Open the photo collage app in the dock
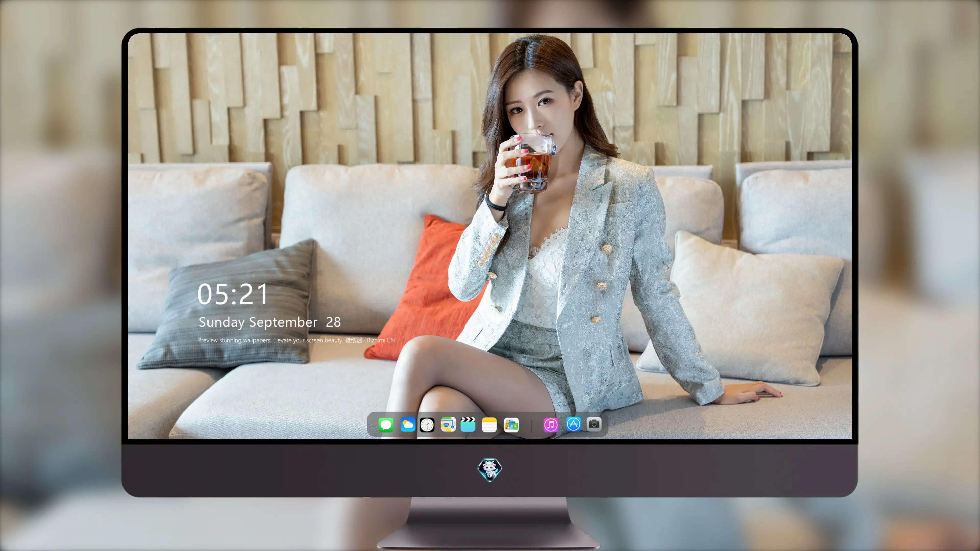 511,425
